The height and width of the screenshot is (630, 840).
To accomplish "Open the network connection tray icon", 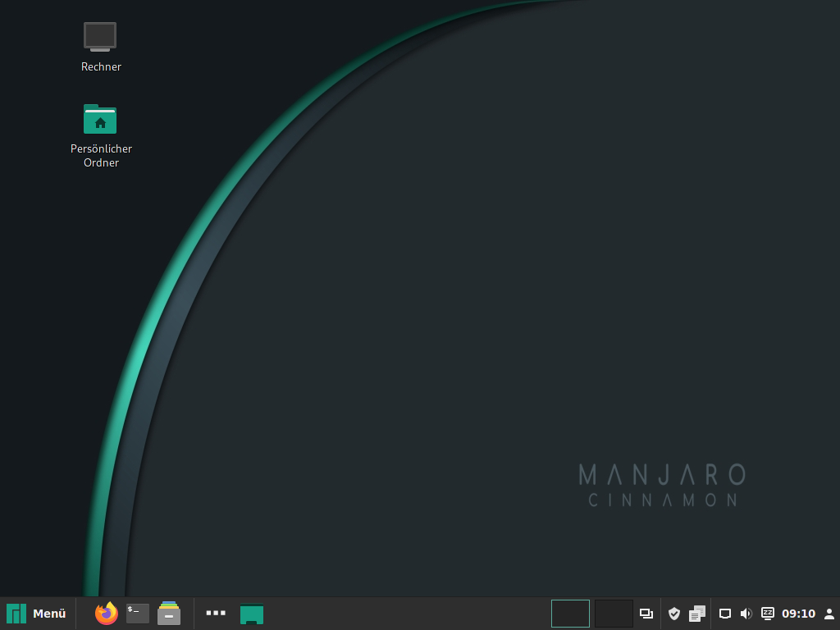I will (x=725, y=614).
